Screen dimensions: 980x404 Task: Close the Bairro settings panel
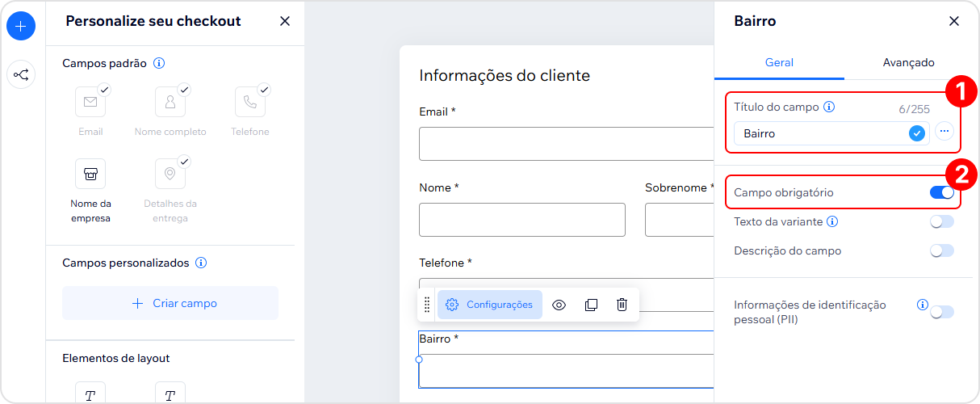(954, 21)
